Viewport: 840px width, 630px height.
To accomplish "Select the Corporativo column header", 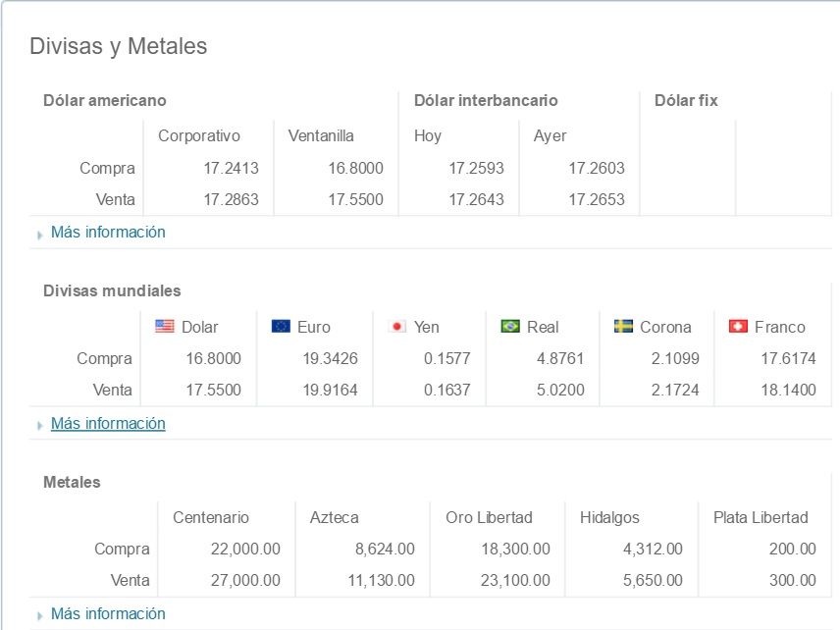I will click(201, 135).
